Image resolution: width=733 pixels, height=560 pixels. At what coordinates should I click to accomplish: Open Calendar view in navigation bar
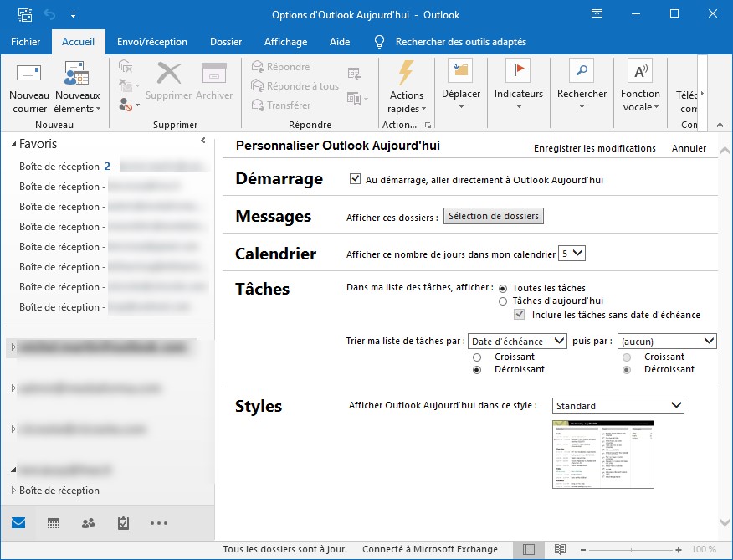coord(54,523)
